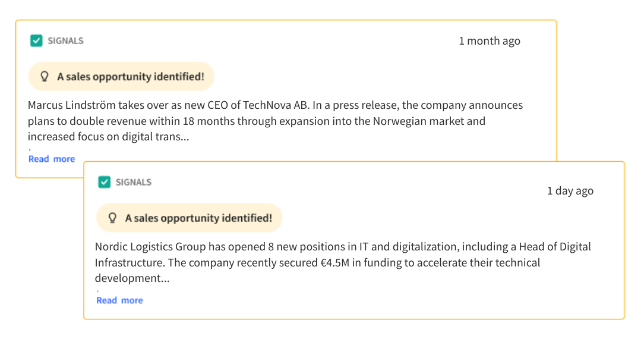Open Read more on the TechNova signal
644x342 pixels.
coord(52,159)
